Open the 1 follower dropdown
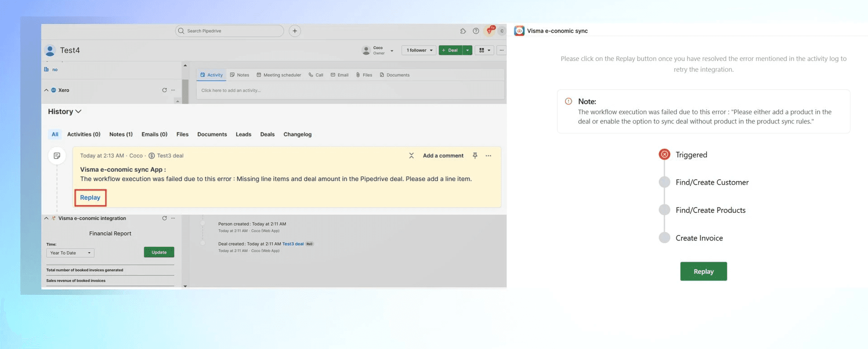Viewport: 868px width, 349px height. 420,50
